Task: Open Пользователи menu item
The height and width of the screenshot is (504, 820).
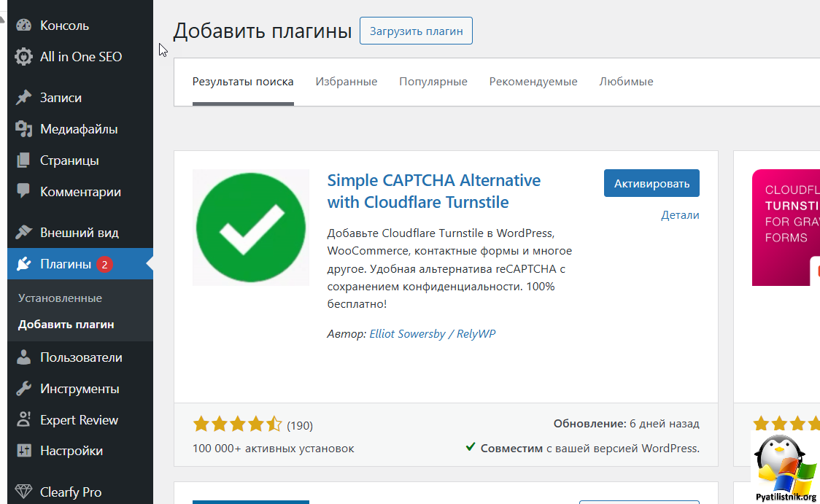Action: point(80,357)
